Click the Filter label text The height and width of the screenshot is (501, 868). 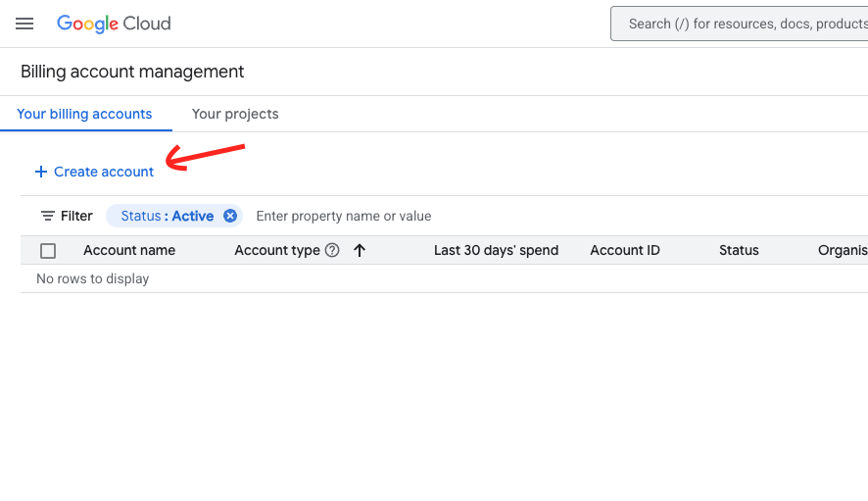pyautogui.click(x=76, y=216)
